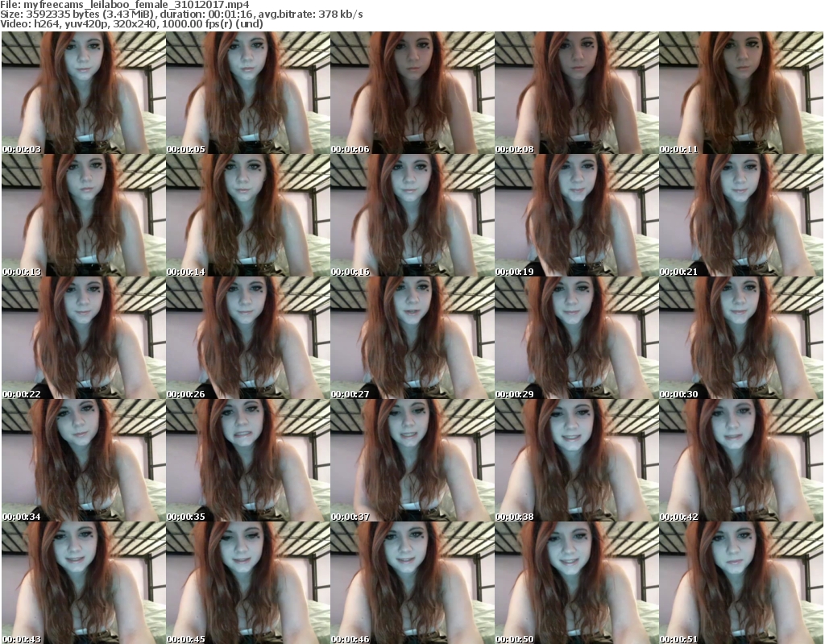Image resolution: width=825 pixels, height=644 pixels.
Task: Select the thumbnail timestamped 00:00:03
Action: point(83,93)
